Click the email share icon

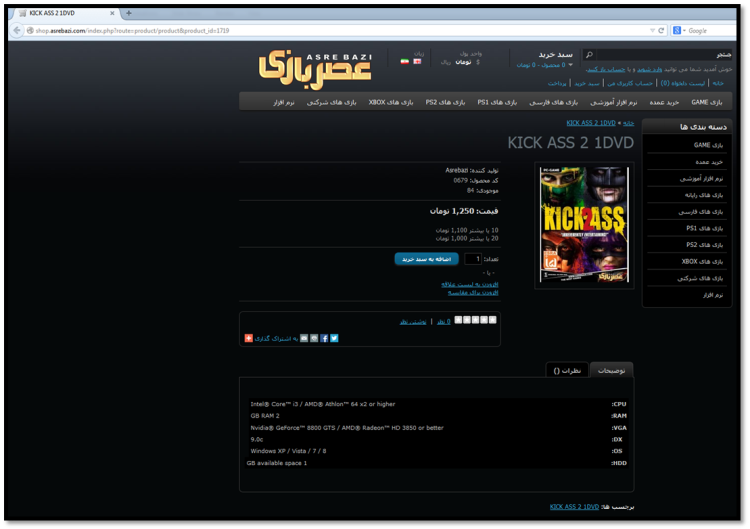point(304,339)
